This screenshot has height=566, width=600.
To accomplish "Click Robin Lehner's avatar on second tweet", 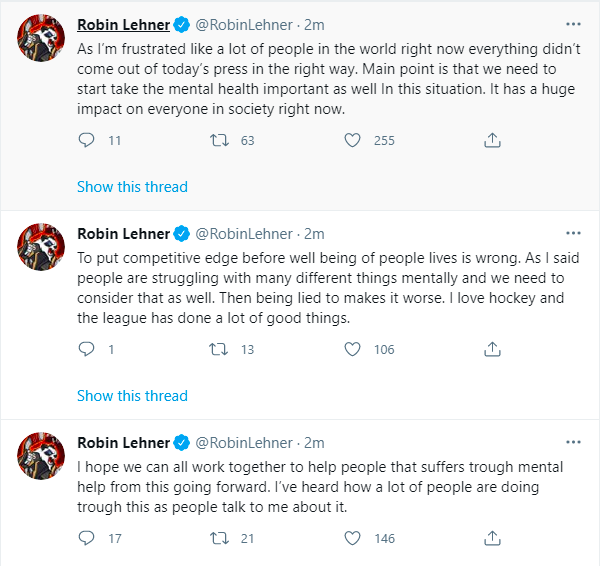I will pos(40,246).
